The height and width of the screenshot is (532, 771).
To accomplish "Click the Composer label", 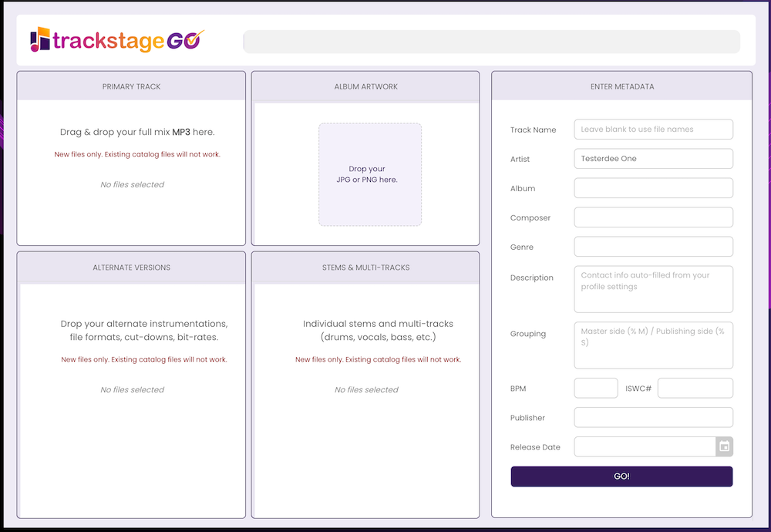I will [530, 218].
